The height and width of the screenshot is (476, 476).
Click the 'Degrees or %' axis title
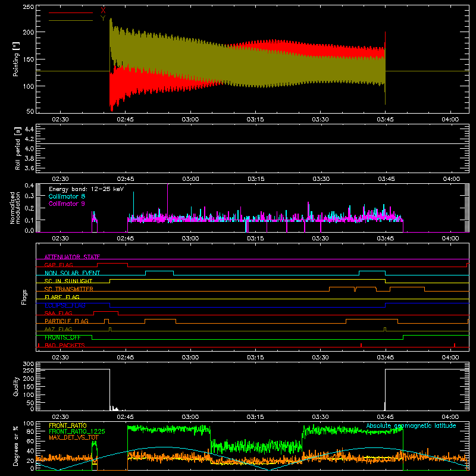coord(16,446)
